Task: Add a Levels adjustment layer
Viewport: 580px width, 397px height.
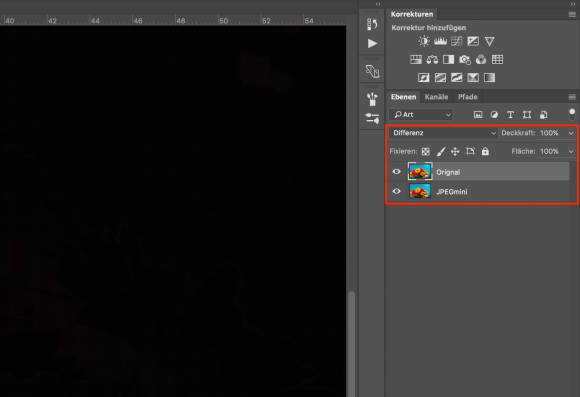Action: point(440,41)
